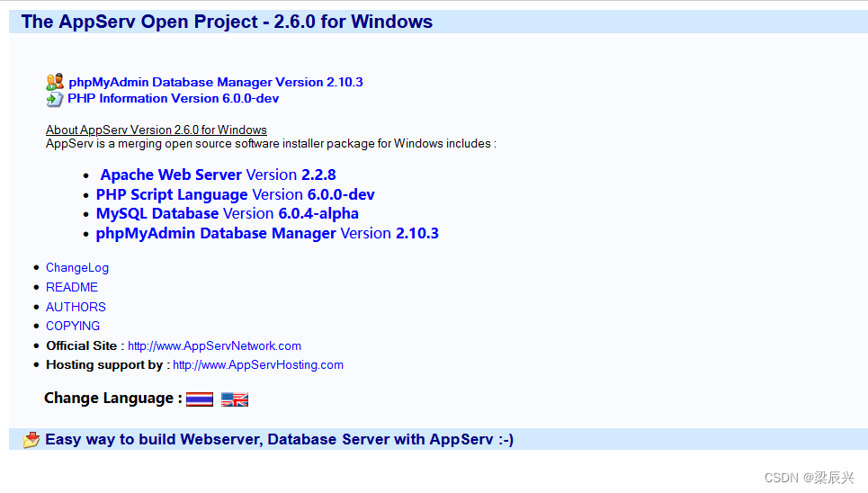Click the PHP Information page icon
Screen dimensions: 868x493
click(54, 99)
